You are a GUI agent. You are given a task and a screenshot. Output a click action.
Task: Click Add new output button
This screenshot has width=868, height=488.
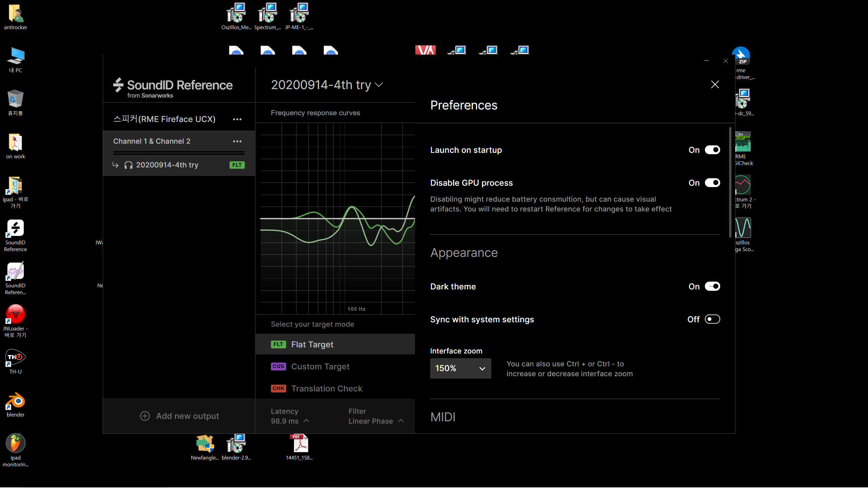(x=179, y=416)
